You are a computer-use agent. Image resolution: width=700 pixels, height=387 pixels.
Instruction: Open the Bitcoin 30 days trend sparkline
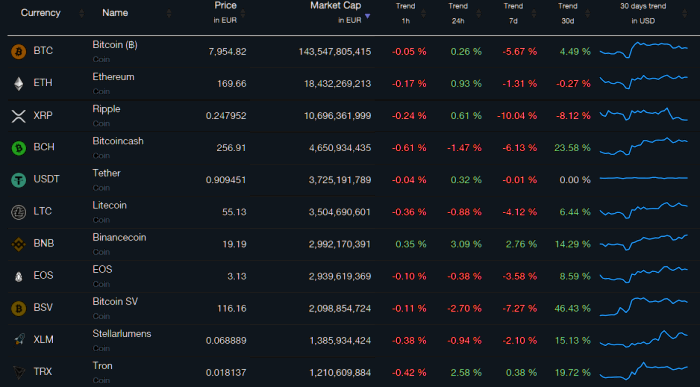click(x=644, y=50)
